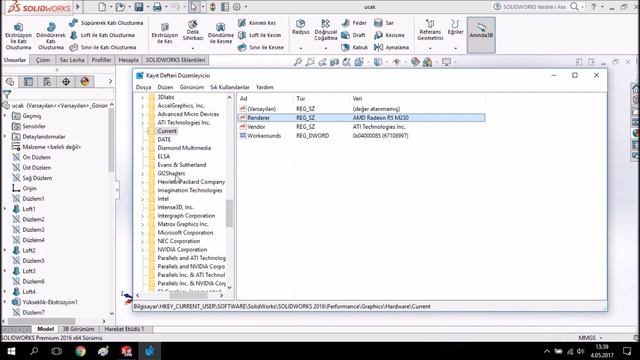
Task: Switch to the Unsurlar tab
Action: [15, 60]
